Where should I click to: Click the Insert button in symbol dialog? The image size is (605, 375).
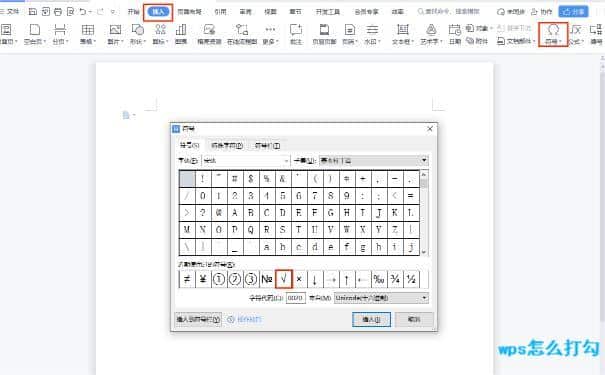371,319
